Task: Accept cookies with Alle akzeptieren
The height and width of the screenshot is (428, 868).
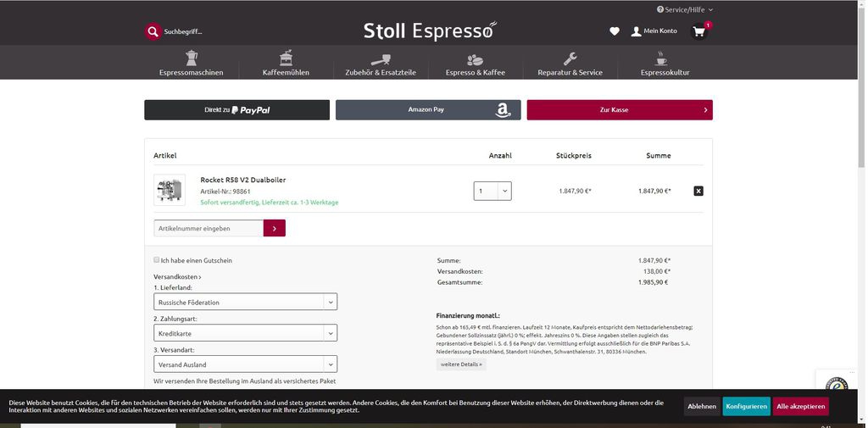Action: click(x=800, y=407)
